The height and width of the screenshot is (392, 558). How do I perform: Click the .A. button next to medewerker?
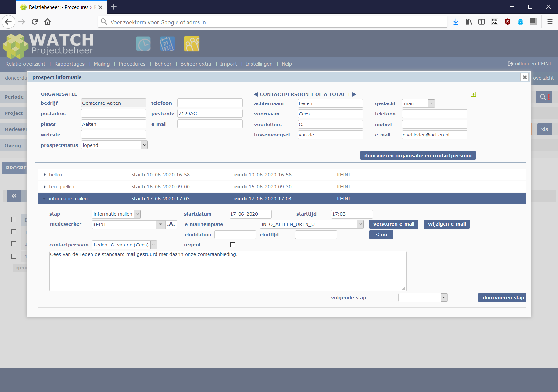(171, 224)
